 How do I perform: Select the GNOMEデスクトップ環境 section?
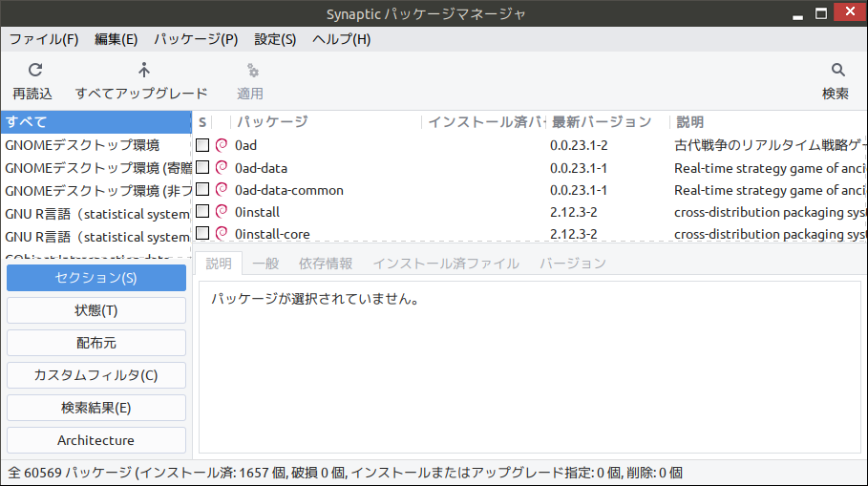(x=96, y=145)
